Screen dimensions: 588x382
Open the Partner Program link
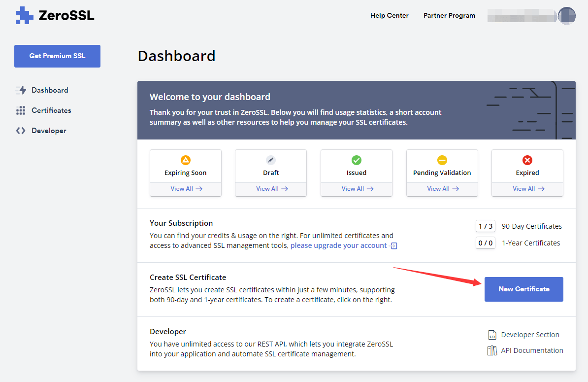click(449, 16)
